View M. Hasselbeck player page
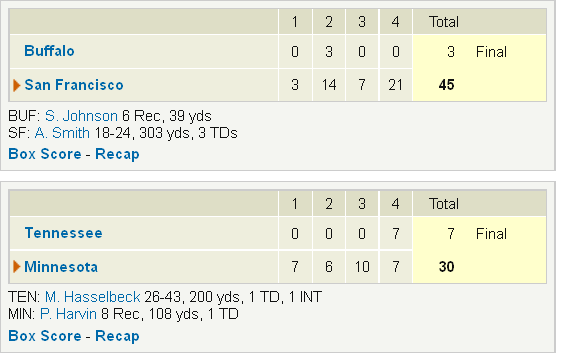 point(93,297)
